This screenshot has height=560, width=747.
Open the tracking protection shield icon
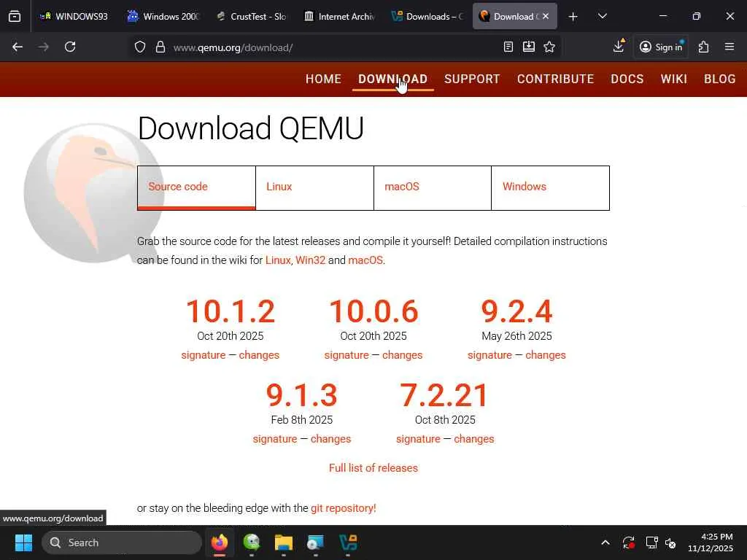[x=139, y=47]
